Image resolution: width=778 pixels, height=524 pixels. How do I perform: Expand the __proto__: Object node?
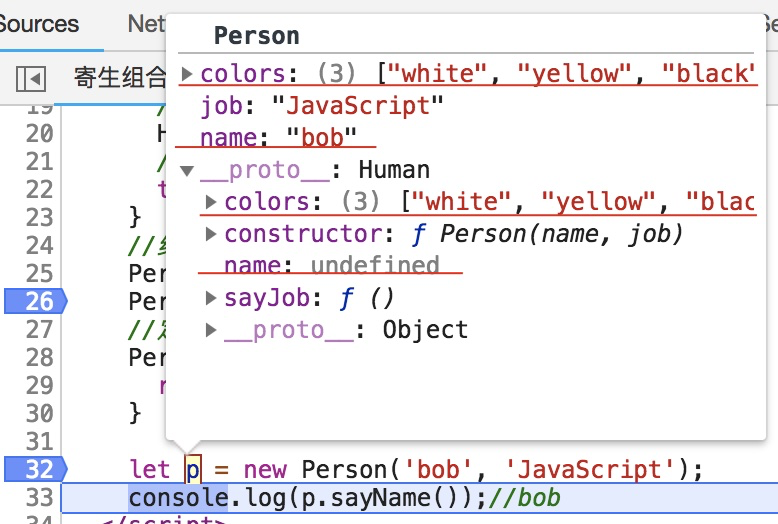coord(211,330)
